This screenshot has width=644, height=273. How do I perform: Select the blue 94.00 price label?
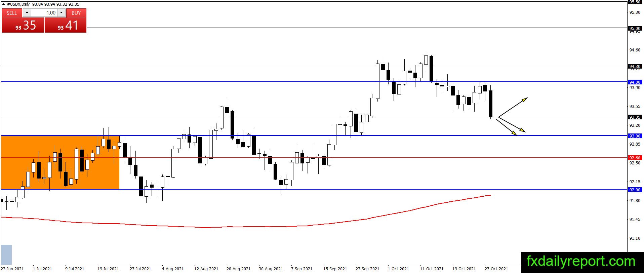point(635,82)
